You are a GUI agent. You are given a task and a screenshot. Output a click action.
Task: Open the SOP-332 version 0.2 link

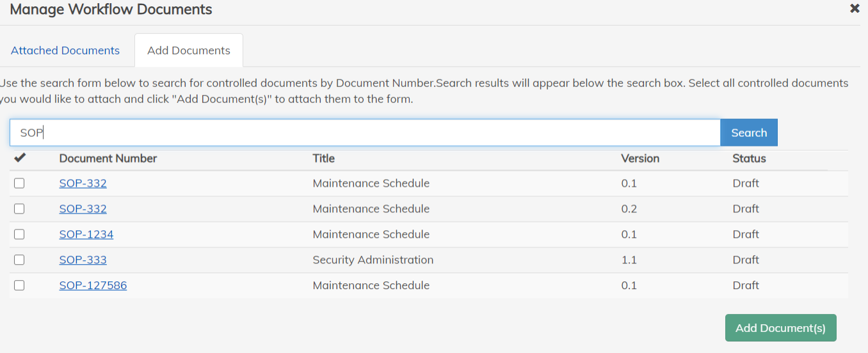(x=83, y=209)
